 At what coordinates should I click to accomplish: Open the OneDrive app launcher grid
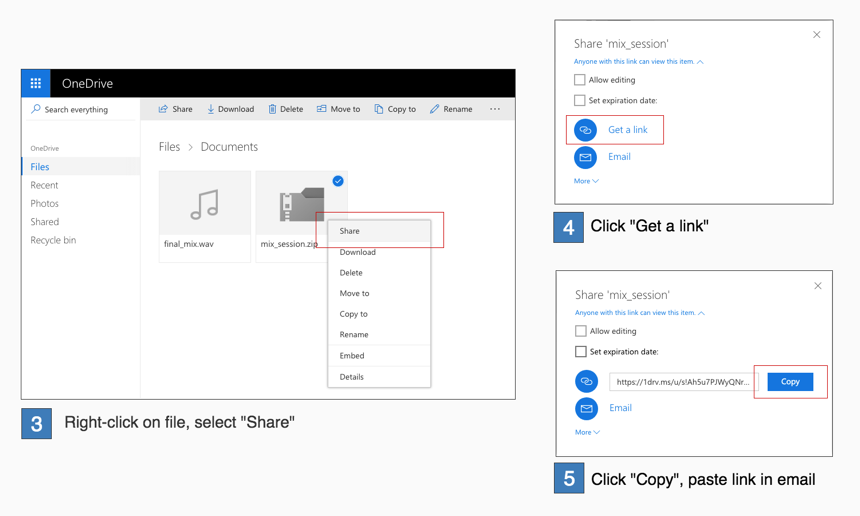click(36, 84)
